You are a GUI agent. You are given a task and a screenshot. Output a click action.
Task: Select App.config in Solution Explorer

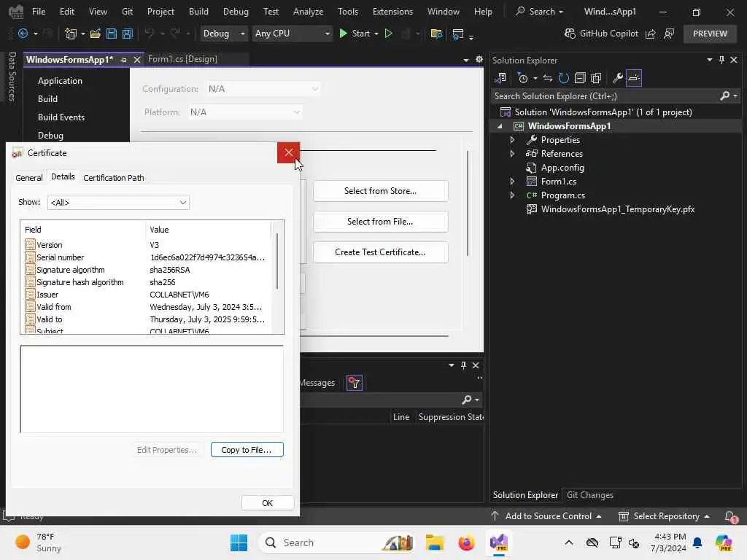(562, 168)
